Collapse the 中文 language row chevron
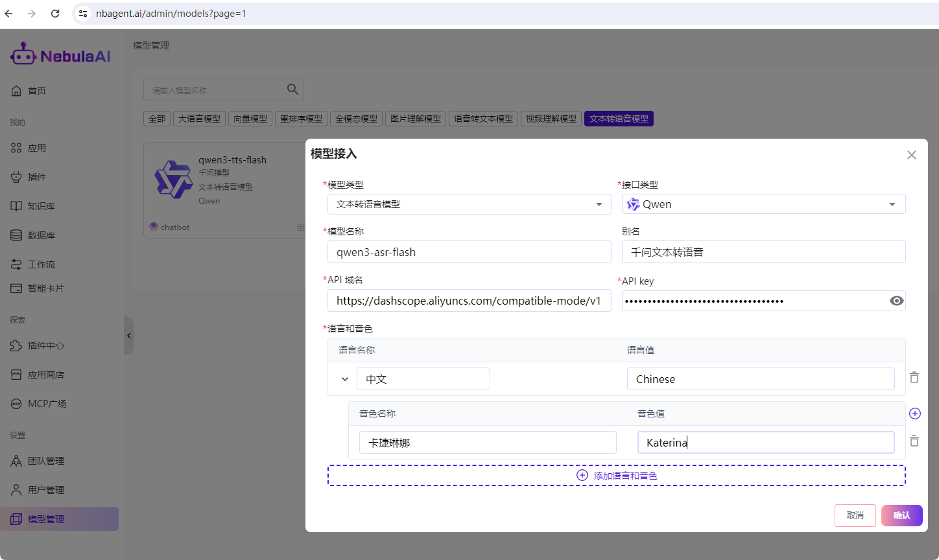The width and height of the screenshot is (939, 560). point(345,379)
